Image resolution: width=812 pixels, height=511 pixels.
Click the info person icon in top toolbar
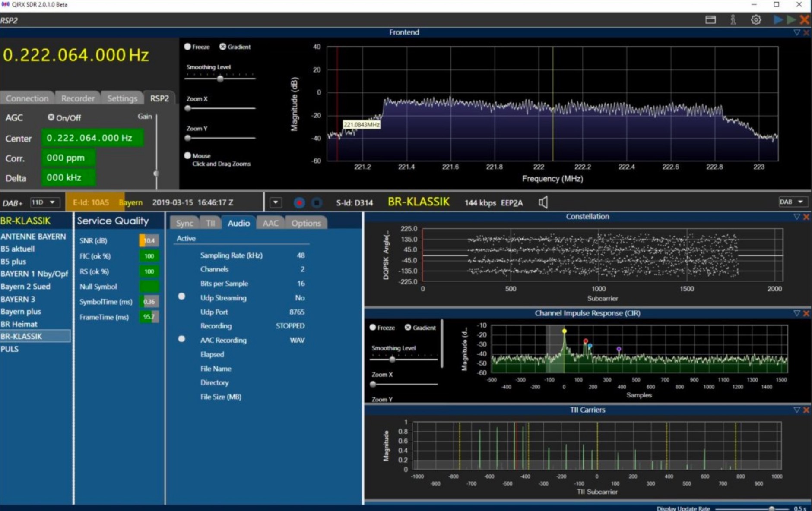(x=733, y=20)
